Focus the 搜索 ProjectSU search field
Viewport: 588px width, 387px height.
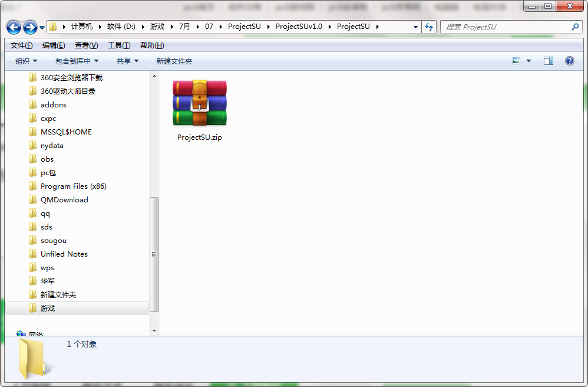[512, 27]
